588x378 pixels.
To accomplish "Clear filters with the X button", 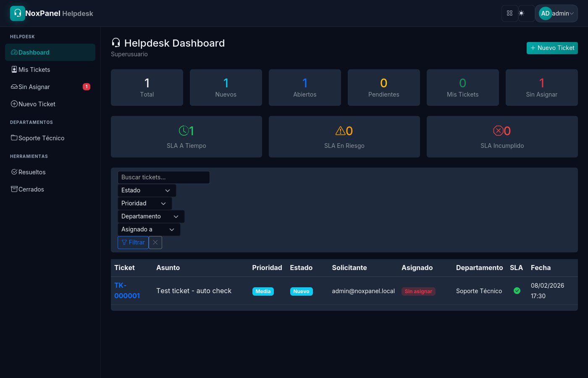I will pyautogui.click(x=155, y=242).
